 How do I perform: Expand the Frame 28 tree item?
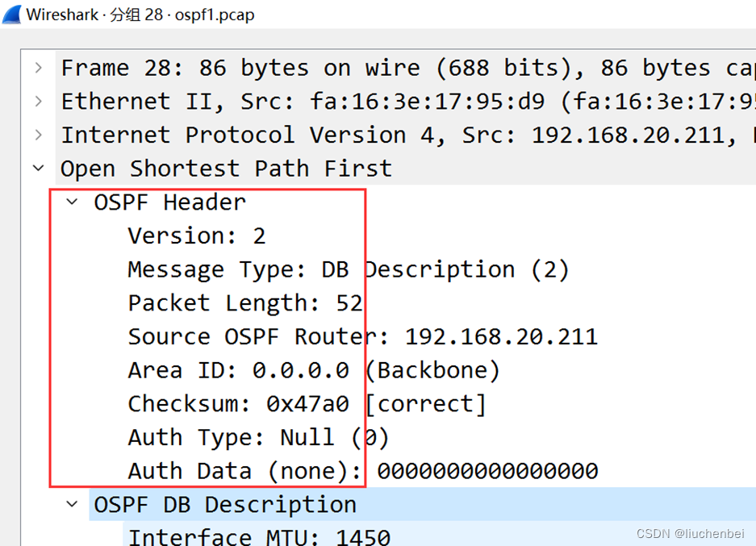click(37, 68)
